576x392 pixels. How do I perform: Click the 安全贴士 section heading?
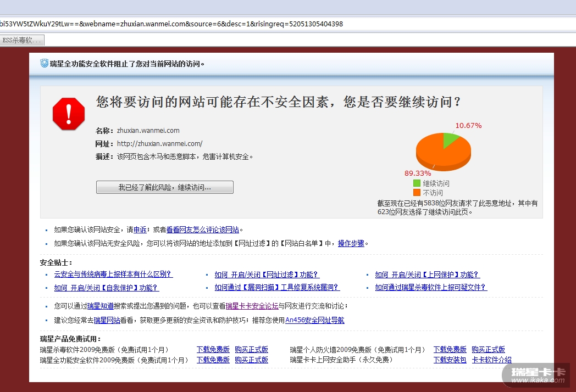coord(56,263)
